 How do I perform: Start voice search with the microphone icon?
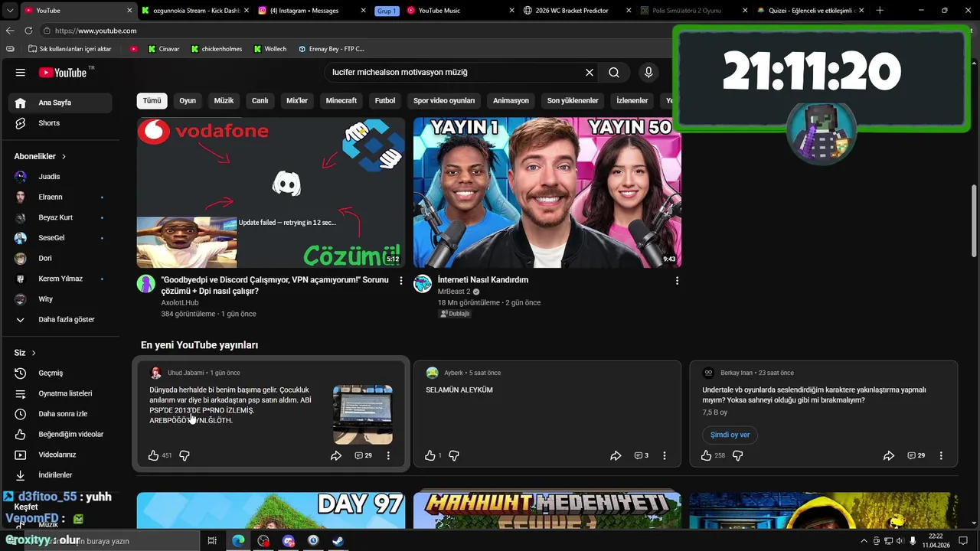[648, 73]
